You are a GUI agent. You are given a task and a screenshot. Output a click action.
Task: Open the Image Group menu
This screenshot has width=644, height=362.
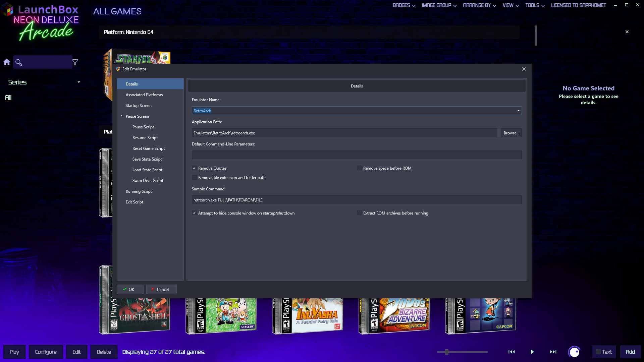tap(439, 5)
